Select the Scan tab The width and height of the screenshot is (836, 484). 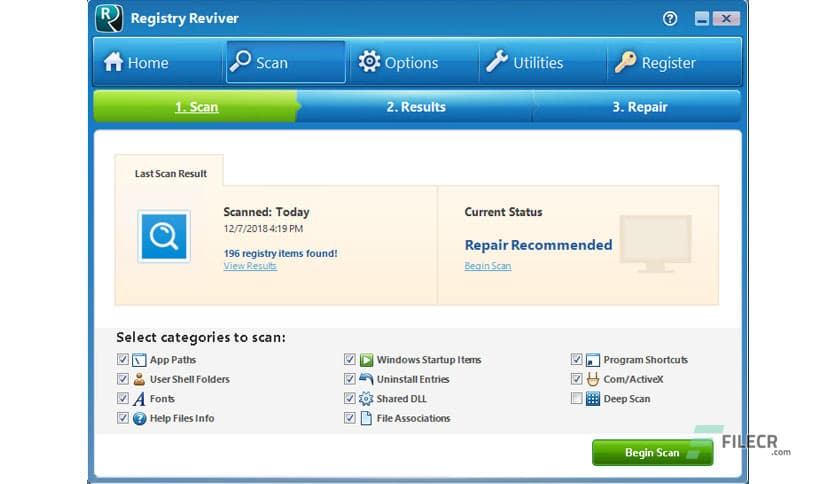[x=286, y=62]
